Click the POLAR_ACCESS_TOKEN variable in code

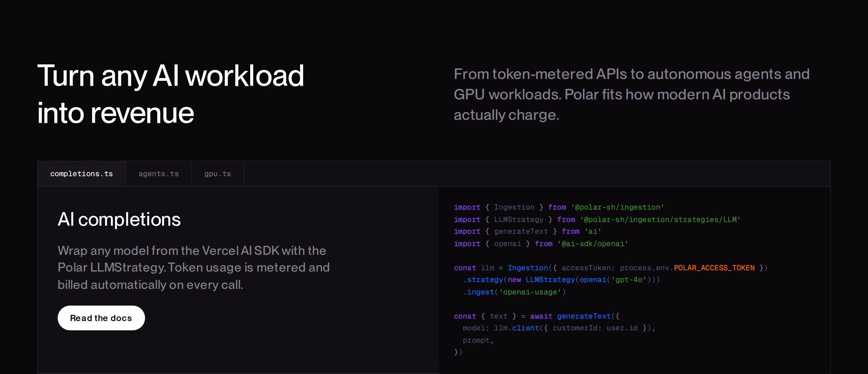click(x=714, y=268)
